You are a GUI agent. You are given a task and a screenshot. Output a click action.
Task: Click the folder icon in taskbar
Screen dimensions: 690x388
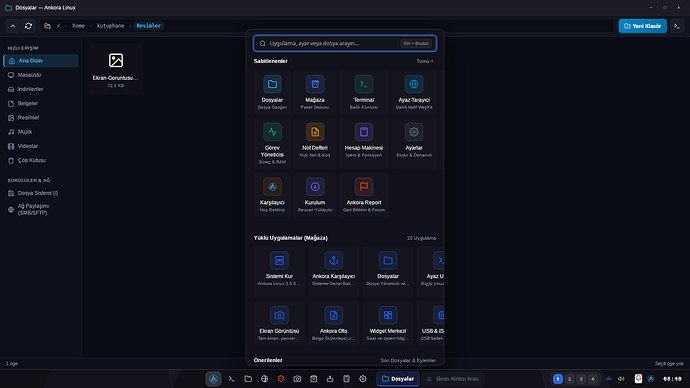click(248, 379)
